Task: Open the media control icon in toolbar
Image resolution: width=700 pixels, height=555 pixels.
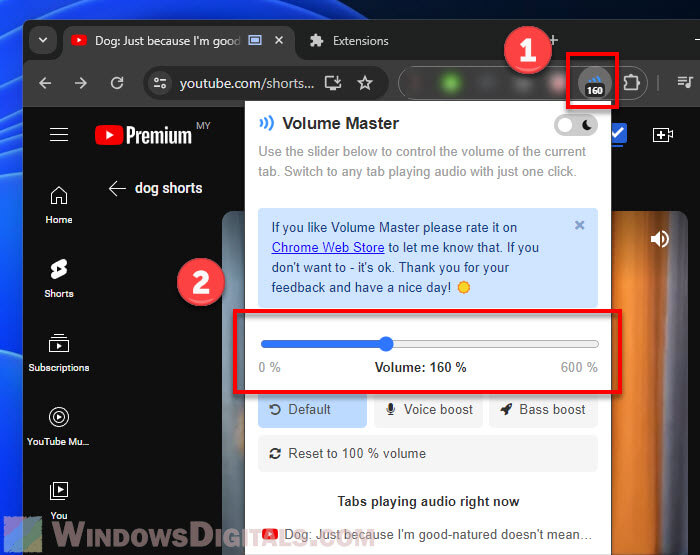Action: [x=685, y=82]
